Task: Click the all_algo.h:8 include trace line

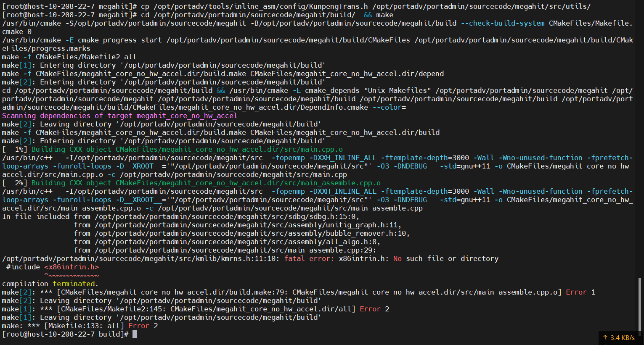Action: coord(227,242)
